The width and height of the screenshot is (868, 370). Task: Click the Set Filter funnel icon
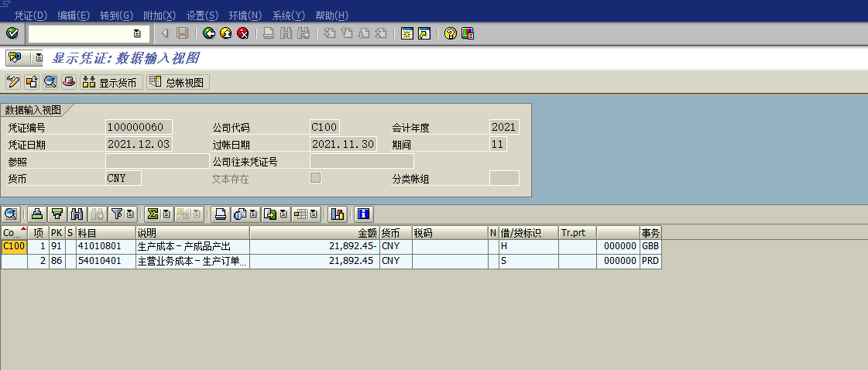point(116,214)
